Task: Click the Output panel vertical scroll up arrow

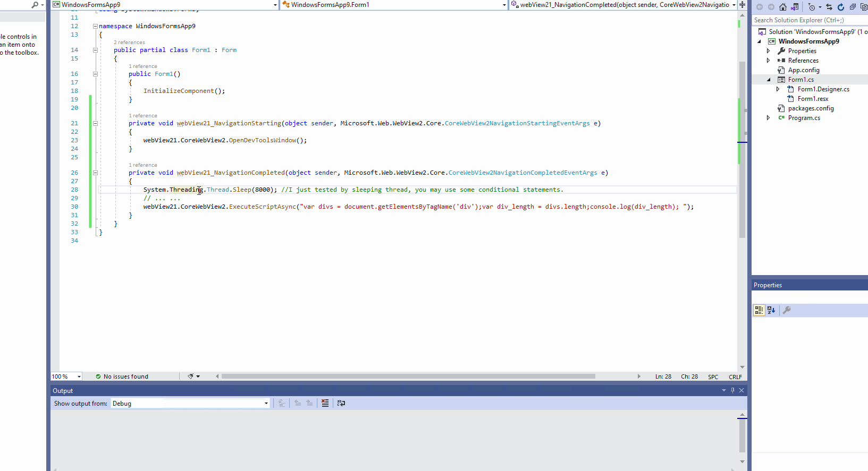Action: 742,414
